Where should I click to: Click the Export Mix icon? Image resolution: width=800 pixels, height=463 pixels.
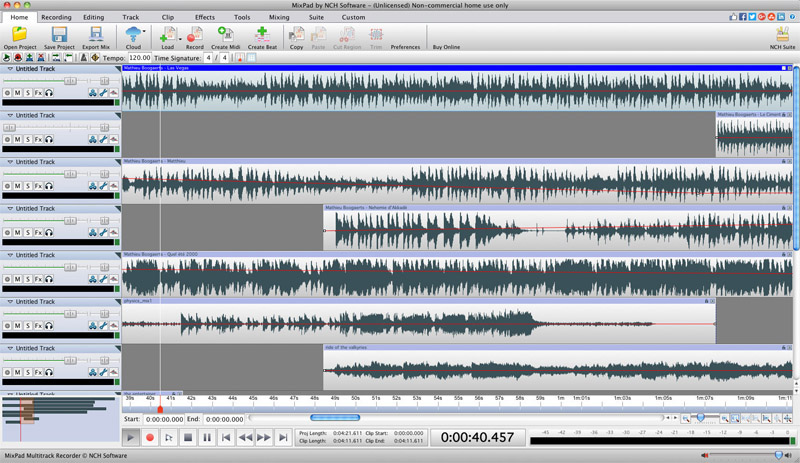[95, 34]
